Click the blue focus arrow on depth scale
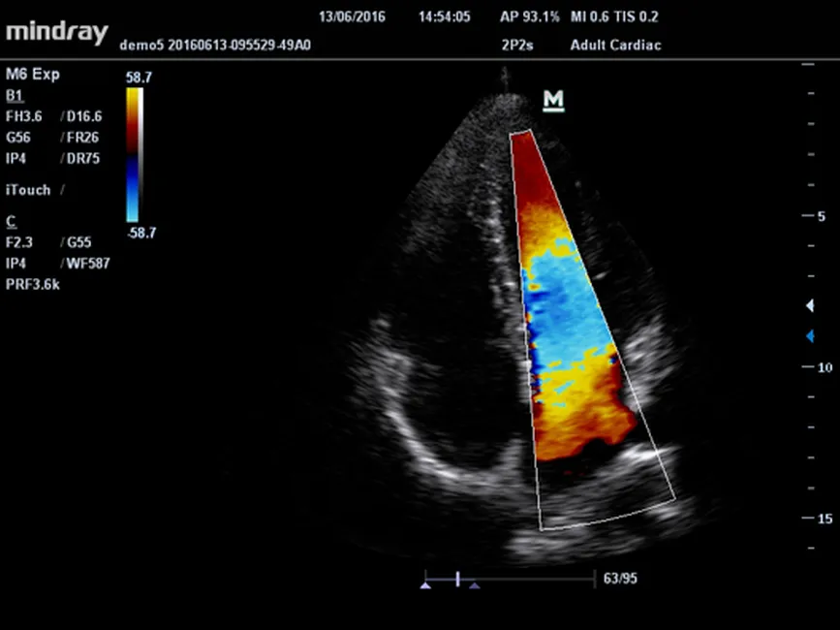The height and width of the screenshot is (630, 840). tap(811, 336)
